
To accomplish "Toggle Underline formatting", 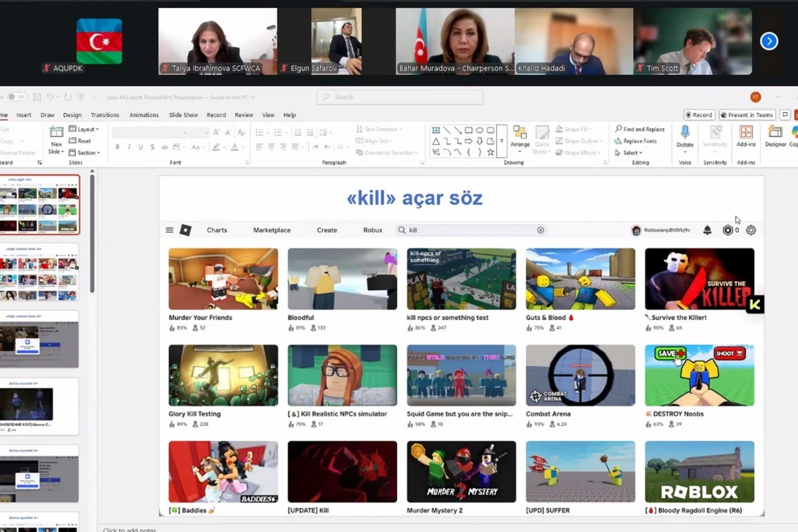I will [x=140, y=146].
